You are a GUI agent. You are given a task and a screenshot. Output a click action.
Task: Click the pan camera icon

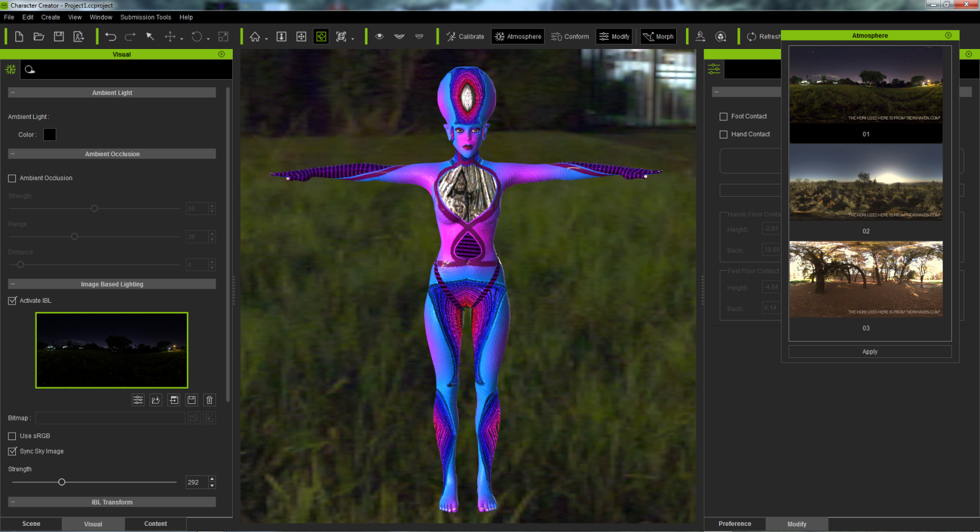[x=301, y=37]
